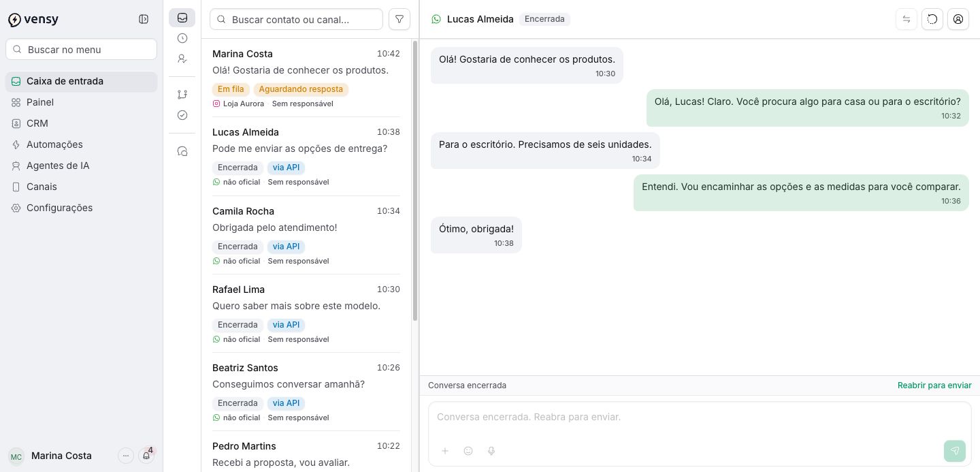Click the vensy logo
Viewport: 980px width, 472px height.
pyautogui.click(x=33, y=20)
